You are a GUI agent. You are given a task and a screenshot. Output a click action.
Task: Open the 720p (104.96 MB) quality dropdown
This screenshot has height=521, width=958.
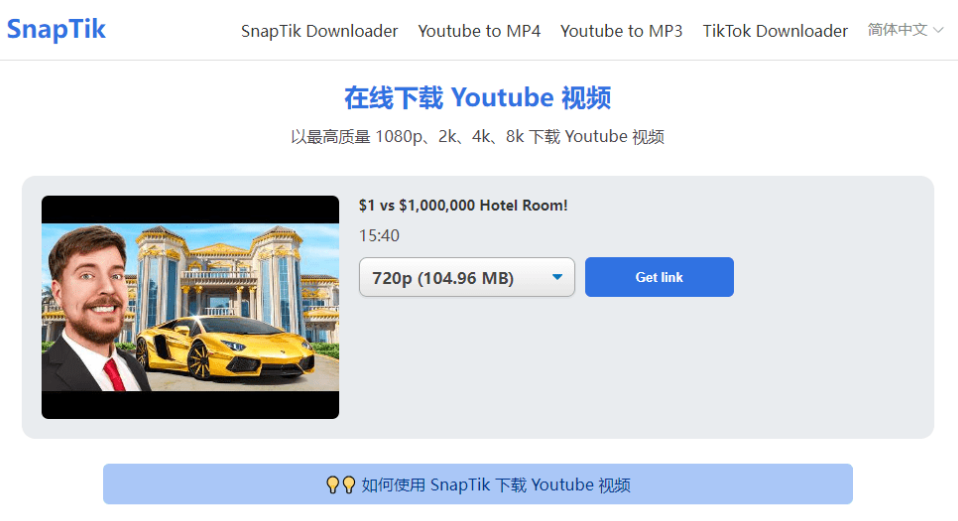point(467,277)
